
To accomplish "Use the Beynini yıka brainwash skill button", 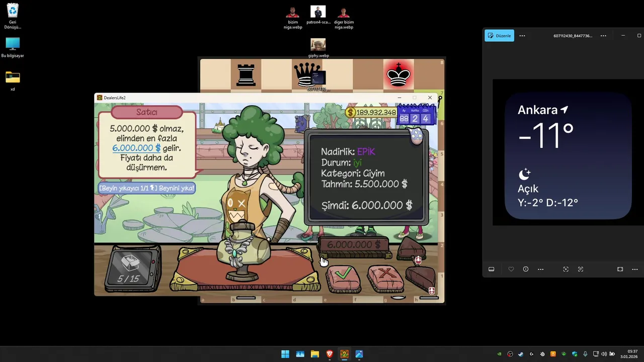I will pos(146,188).
